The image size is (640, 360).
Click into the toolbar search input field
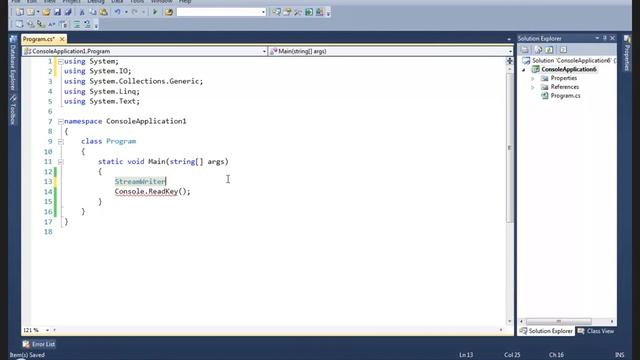219,12
